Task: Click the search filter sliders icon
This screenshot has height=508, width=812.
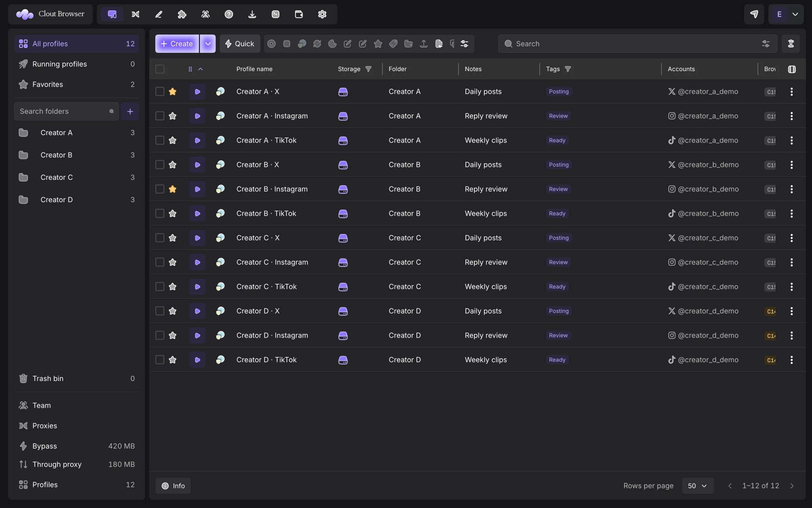Action: pyautogui.click(x=766, y=44)
